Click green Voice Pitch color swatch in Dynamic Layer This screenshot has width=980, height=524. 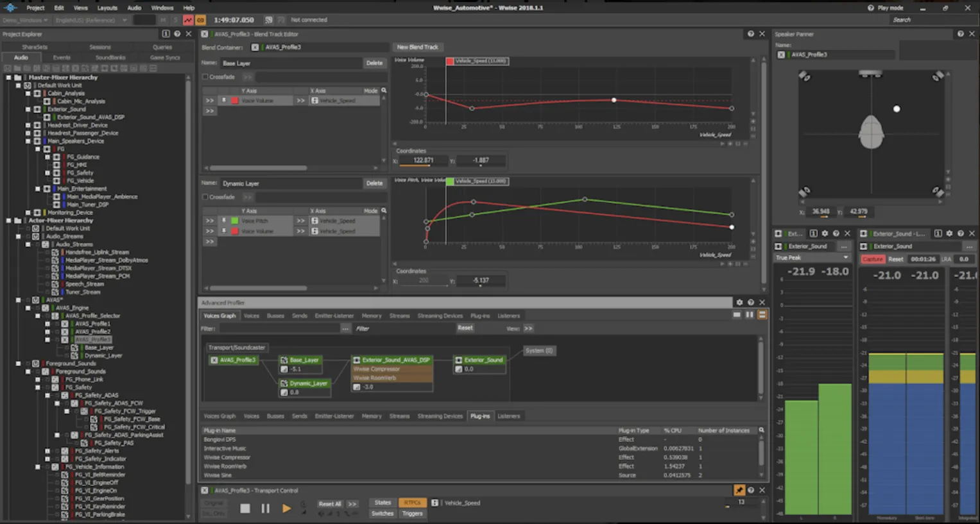tap(235, 221)
